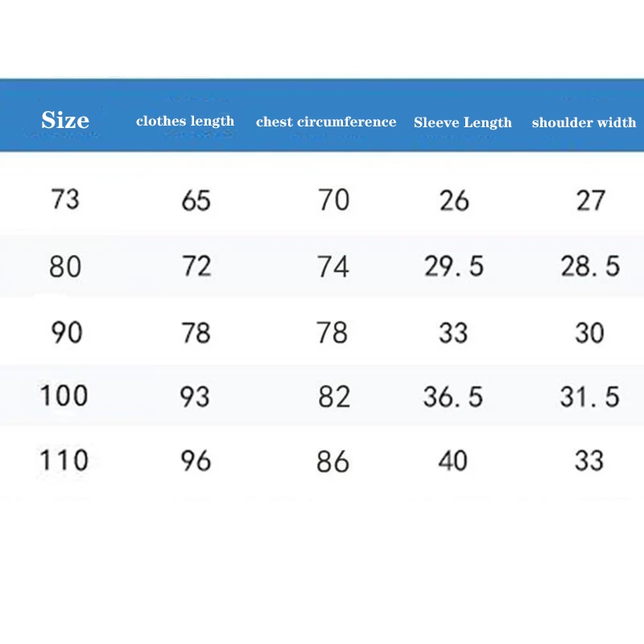Click sleeve length value 36.5
Viewport: 644px width, 644px height.
454,396
